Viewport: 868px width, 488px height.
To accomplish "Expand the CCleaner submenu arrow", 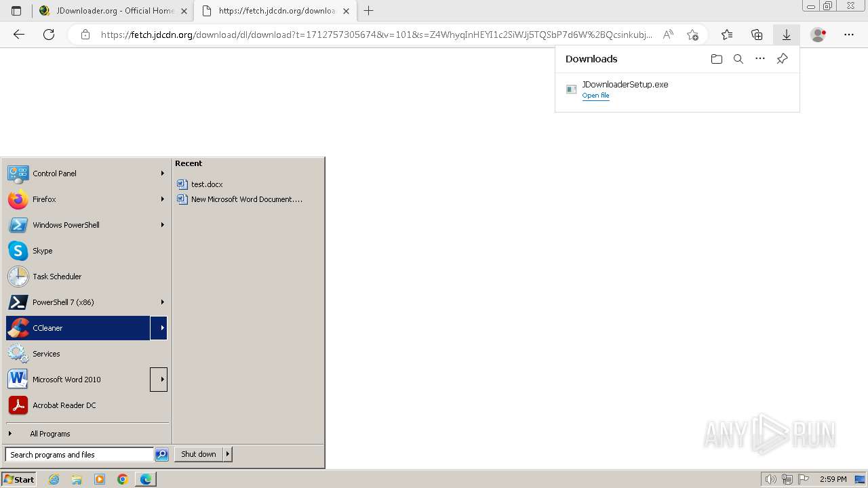I will [159, 328].
